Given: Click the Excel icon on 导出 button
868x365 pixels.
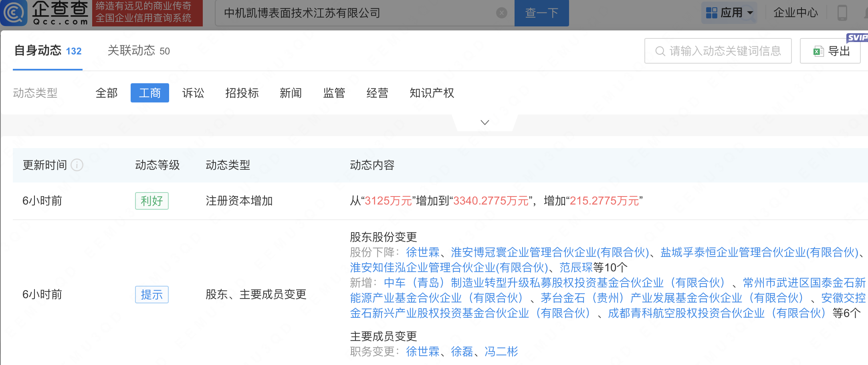Looking at the screenshot, I should click(x=818, y=51).
